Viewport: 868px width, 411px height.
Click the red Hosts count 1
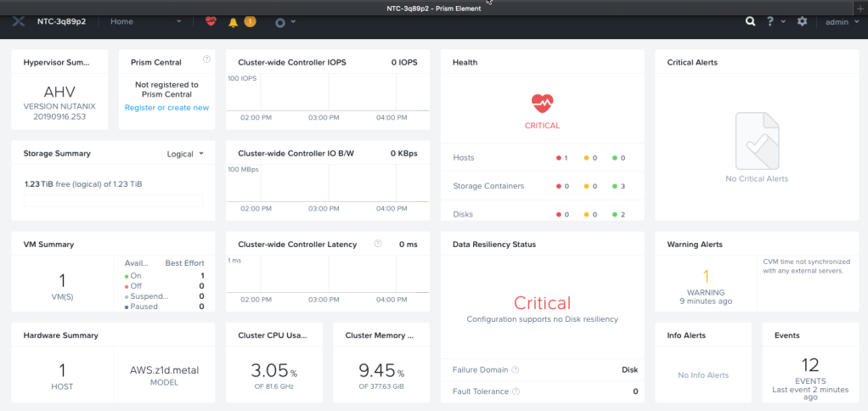tap(562, 158)
